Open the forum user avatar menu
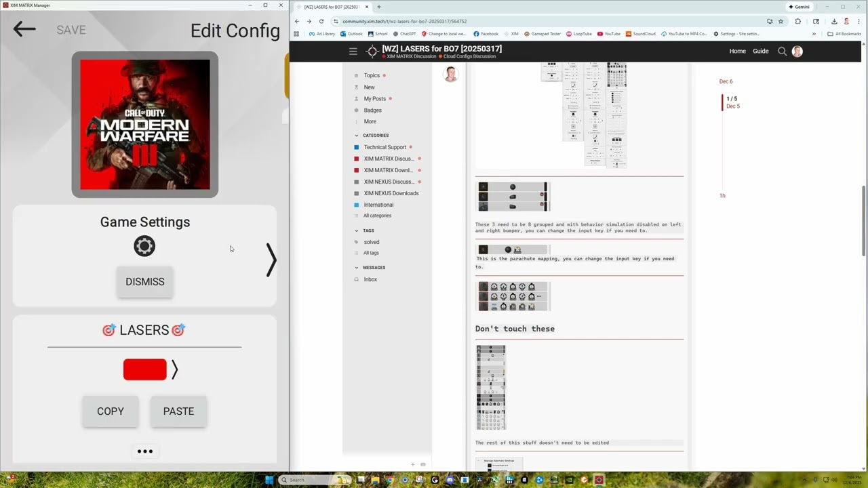868x488 pixels. click(x=797, y=51)
